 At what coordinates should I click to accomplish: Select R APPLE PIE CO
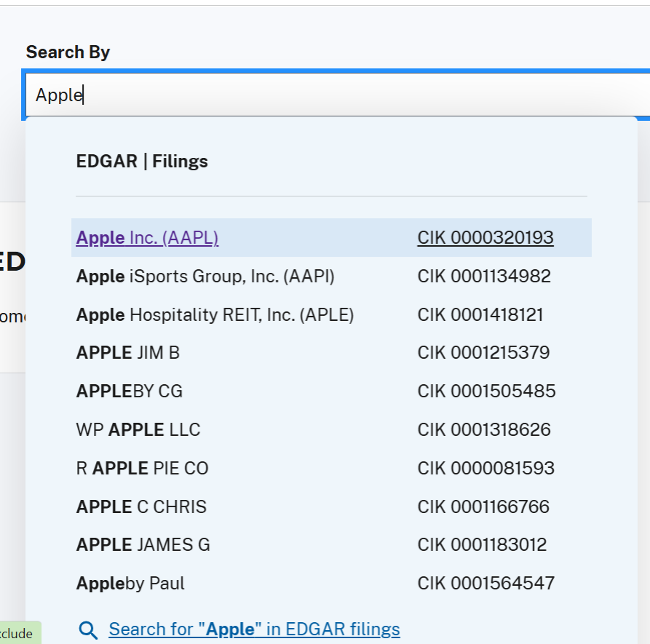[142, 468]
